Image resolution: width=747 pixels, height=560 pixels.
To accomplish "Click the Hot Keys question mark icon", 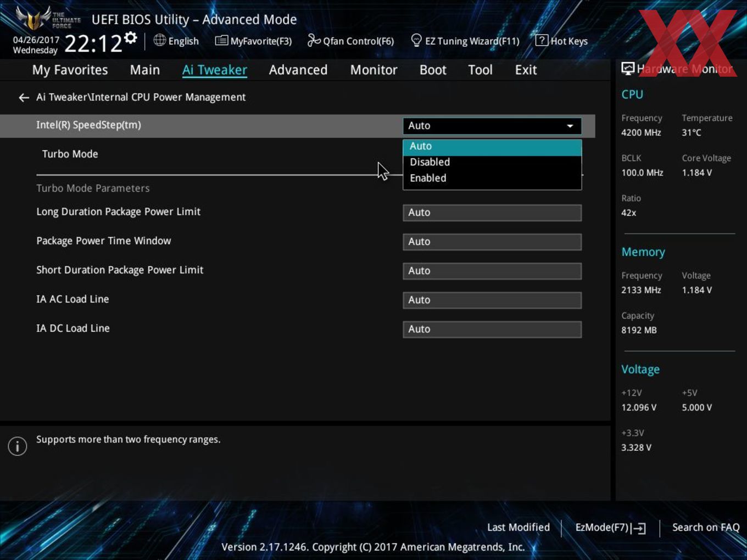I will [x=542, y=40].
